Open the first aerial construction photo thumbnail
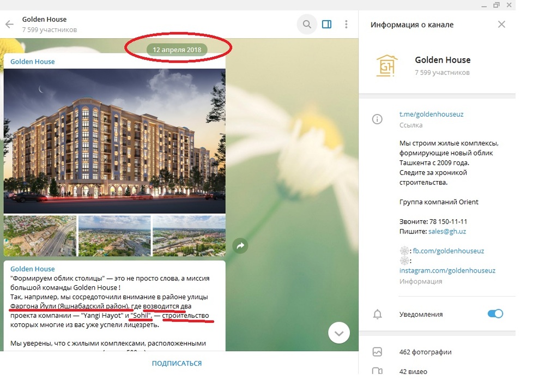 tap(40, 236)
